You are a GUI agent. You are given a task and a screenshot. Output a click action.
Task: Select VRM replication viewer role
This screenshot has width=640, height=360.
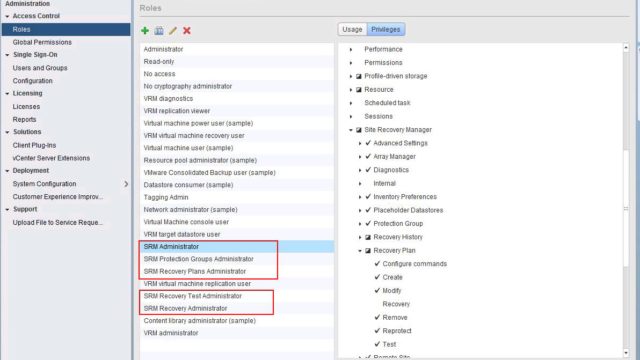237,111
